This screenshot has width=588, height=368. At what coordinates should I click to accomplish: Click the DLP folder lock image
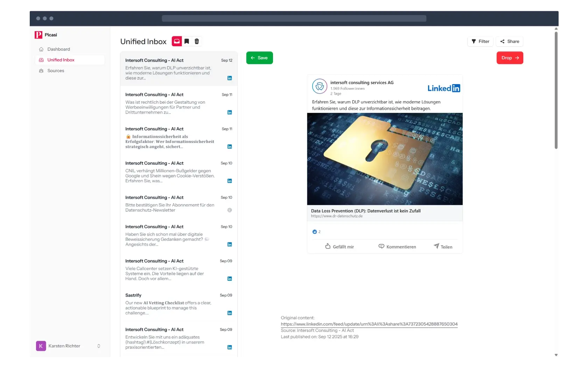pyautogui.click(x=385, y=159)
